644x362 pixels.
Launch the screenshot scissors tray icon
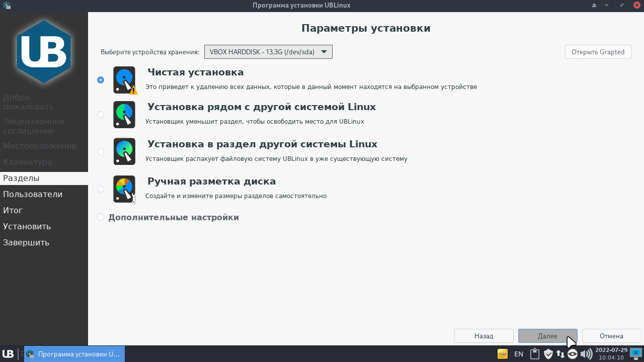(x=636, y=353)
